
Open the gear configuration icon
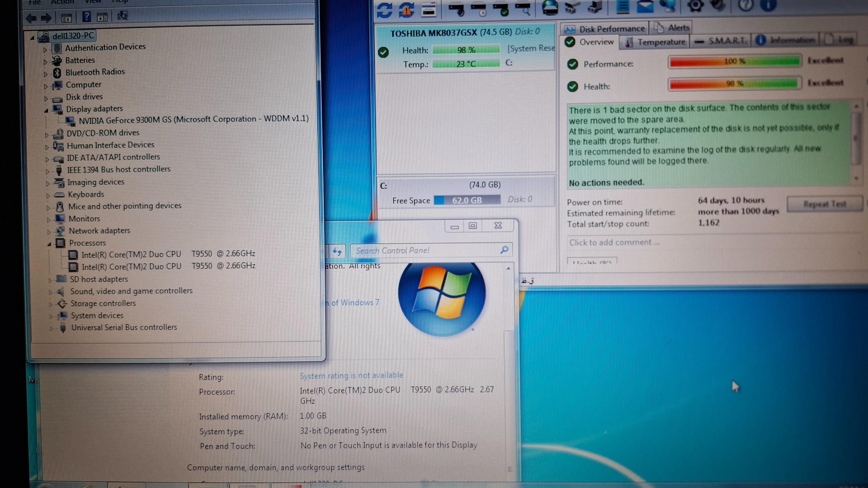coord(695,6)
